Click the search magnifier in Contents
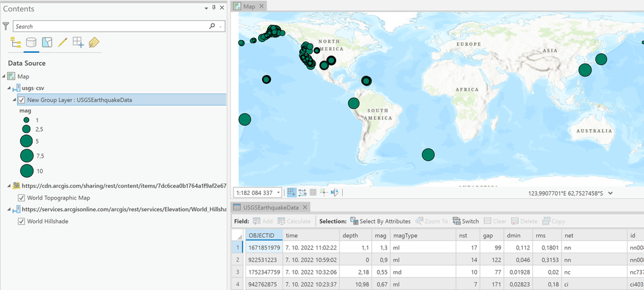The image size is (644, 290). coord(212,26)
